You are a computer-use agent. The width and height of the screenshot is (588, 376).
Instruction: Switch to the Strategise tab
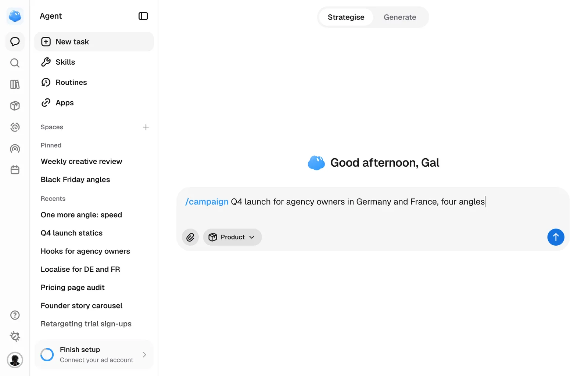tap(346, 17)
